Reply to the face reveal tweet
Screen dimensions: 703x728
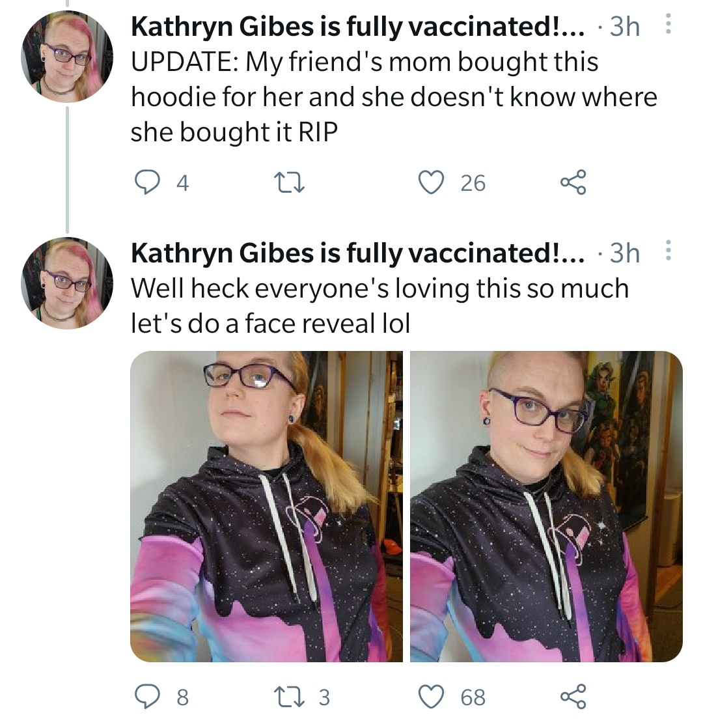pyautogui.click(x=146, y=697)
